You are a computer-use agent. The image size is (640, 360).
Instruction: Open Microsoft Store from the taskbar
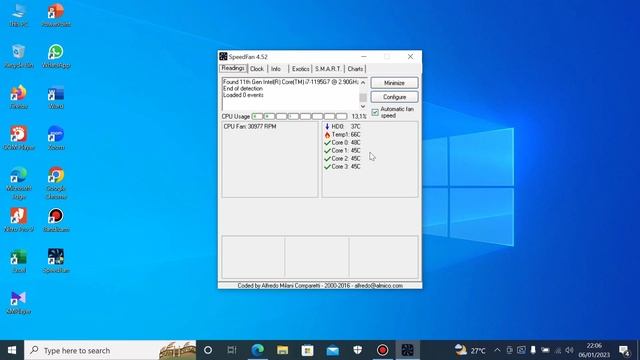point(307,350)
